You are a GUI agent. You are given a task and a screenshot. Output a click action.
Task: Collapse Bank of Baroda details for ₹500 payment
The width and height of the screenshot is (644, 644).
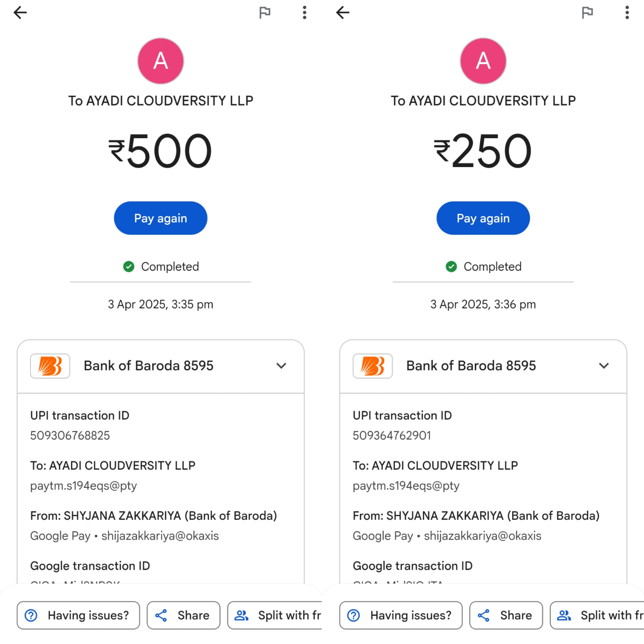tap(281, 366)
